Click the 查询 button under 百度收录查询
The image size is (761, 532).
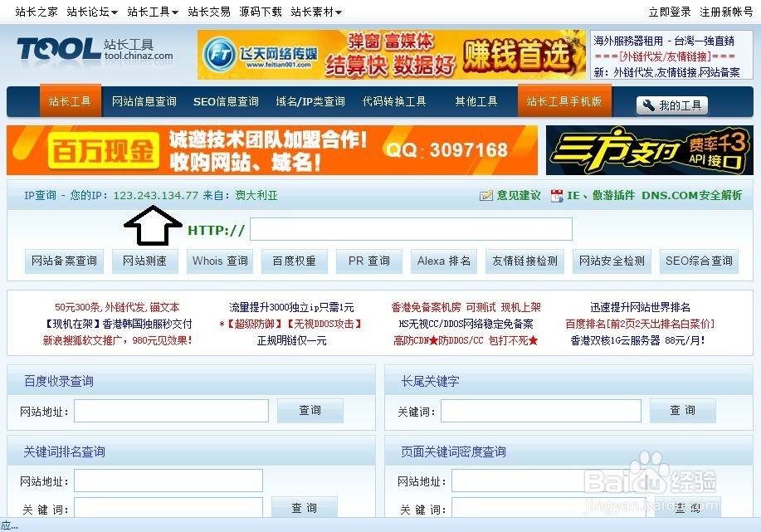pyautogui.click(x=310, y=410)
